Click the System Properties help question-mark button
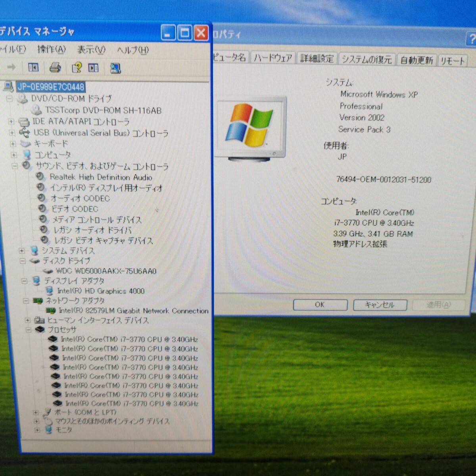The height and width of the screenshot is (476, 476). click(471, 38)
